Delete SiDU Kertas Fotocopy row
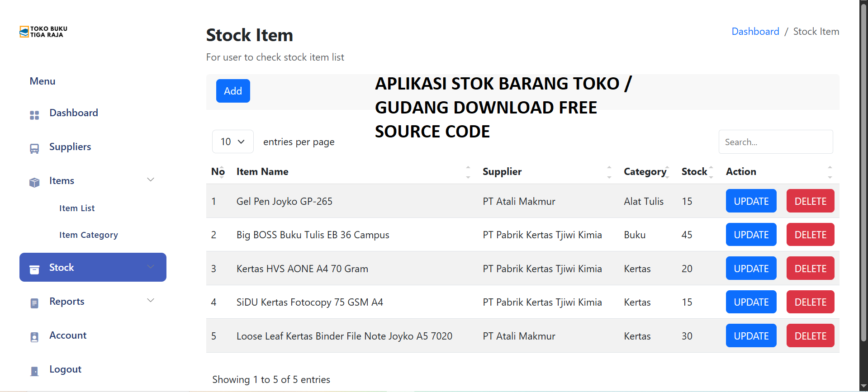The height and width of the screenshot is (392, 868). tap(811, 302)
